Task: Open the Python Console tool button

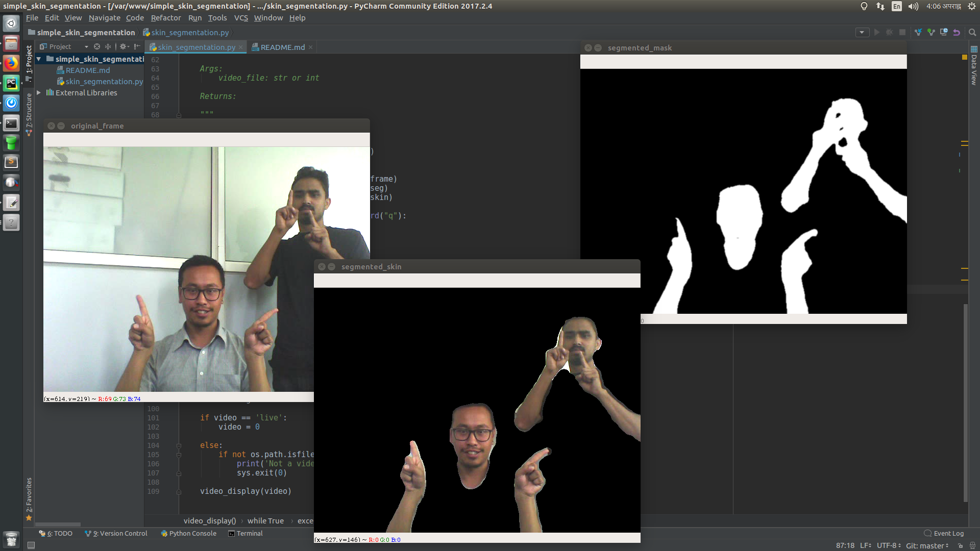Action: click(188, 533)
